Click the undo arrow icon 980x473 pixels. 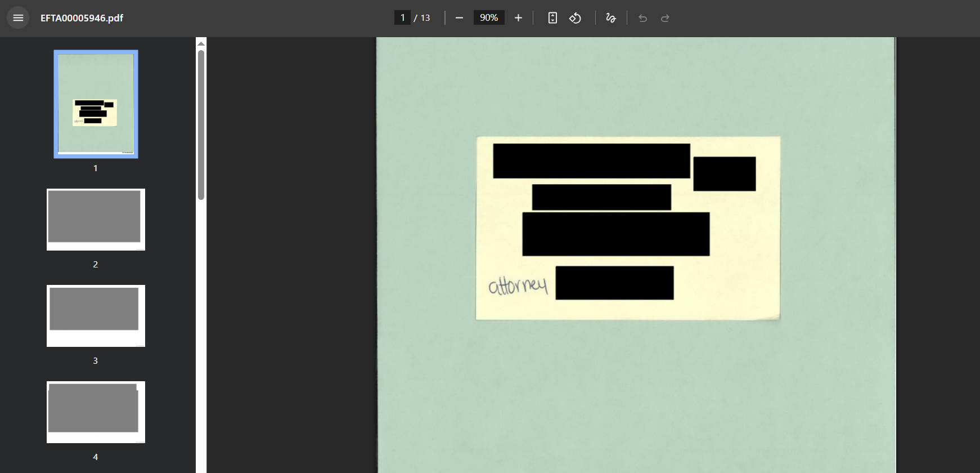642,18
